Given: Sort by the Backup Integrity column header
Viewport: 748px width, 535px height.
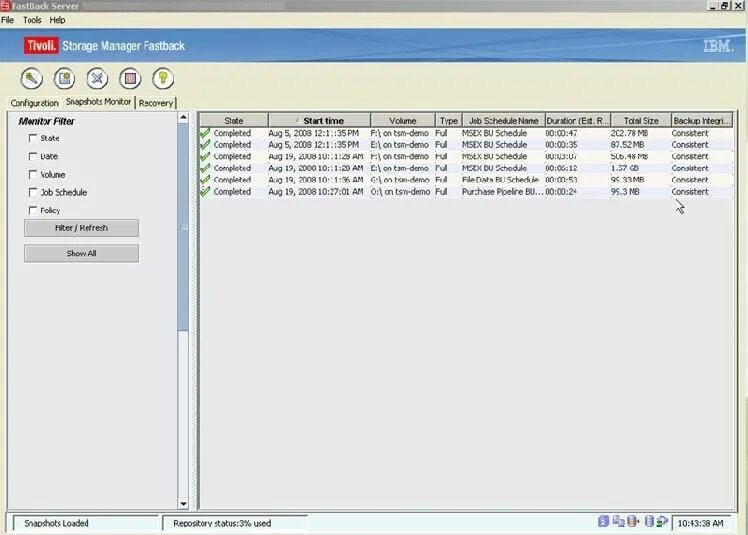Looking at the screenshot, I should coord(701,121).
